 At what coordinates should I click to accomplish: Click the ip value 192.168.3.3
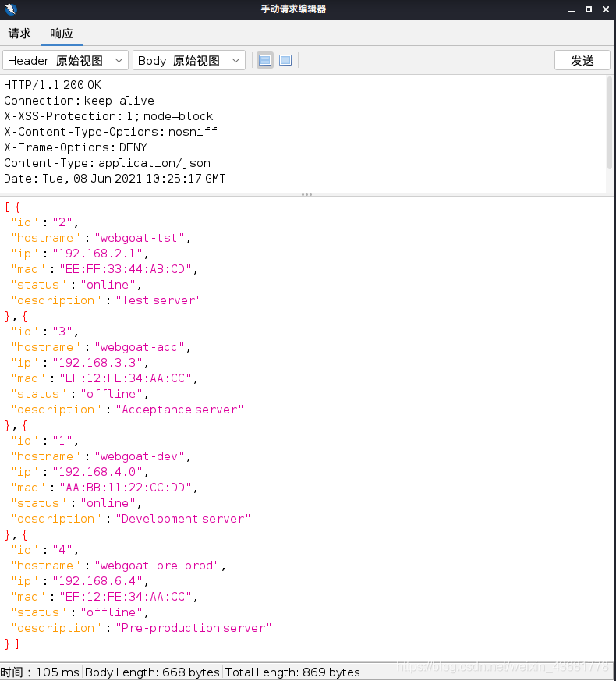point(97,363)
